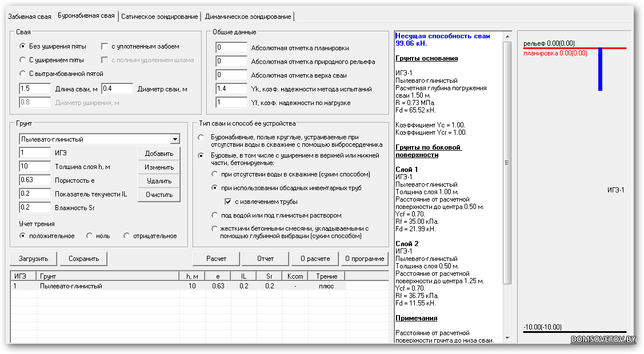This screenshot has width=644, height=354.
Task: Go to the Сатическое зондирование tab
Action: 159,17
